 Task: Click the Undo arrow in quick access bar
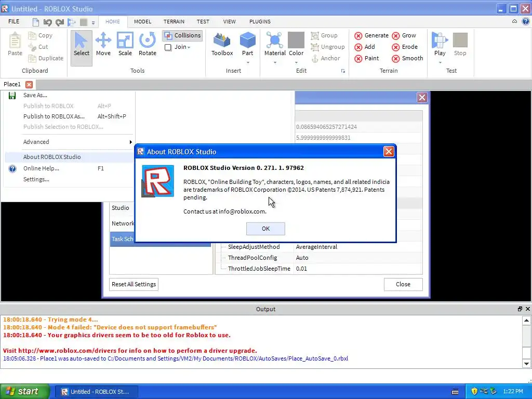47,22
